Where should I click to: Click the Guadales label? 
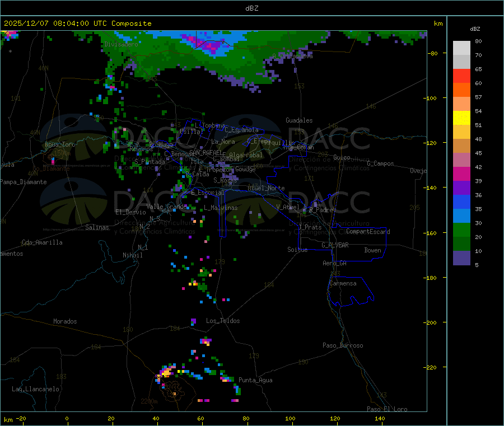(299, 120)
